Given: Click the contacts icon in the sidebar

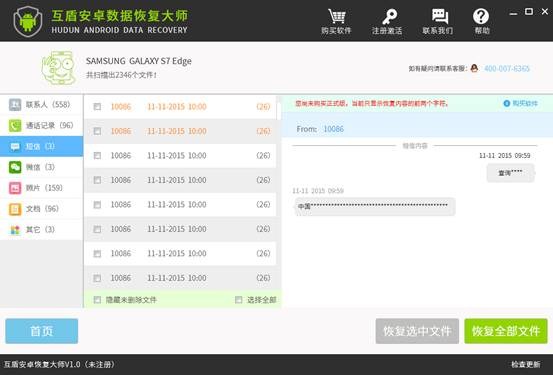Looking at the screenshot, I should (15, 105).
